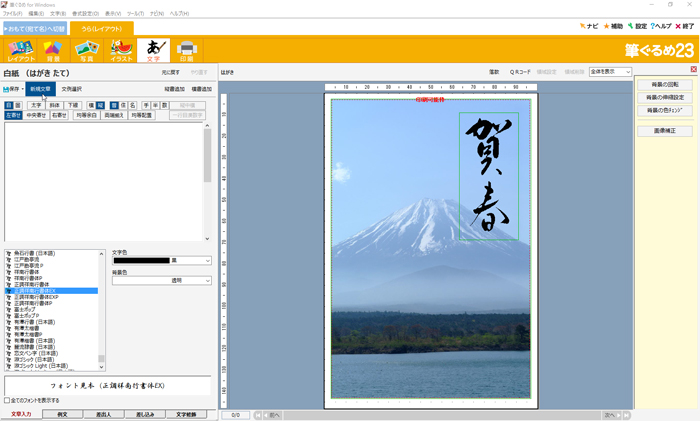700x421 pixels.
Task: Check the 全てのフォントを表示する checkbox
Action: (8, 400)
